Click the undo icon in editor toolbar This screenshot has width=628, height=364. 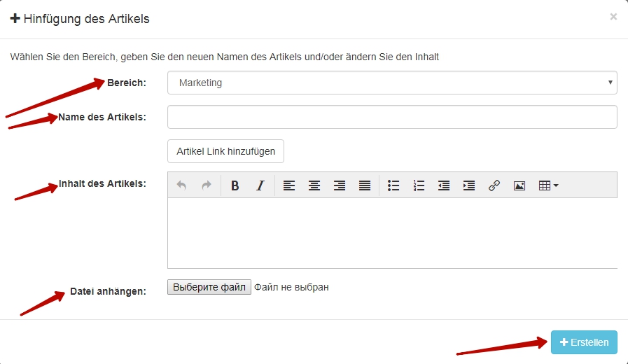pyautogui.click(x=181, y=185)
